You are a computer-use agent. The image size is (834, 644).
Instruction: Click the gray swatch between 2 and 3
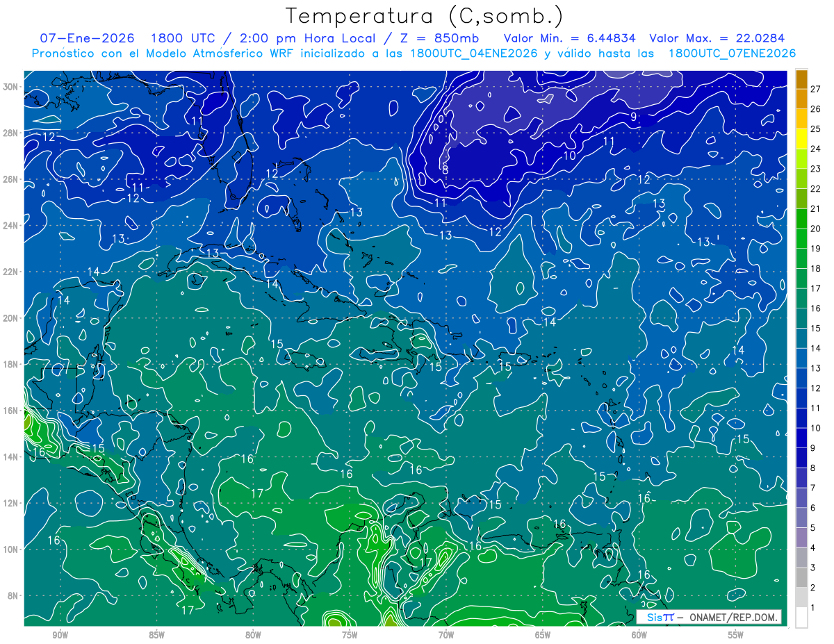[801, 577]
